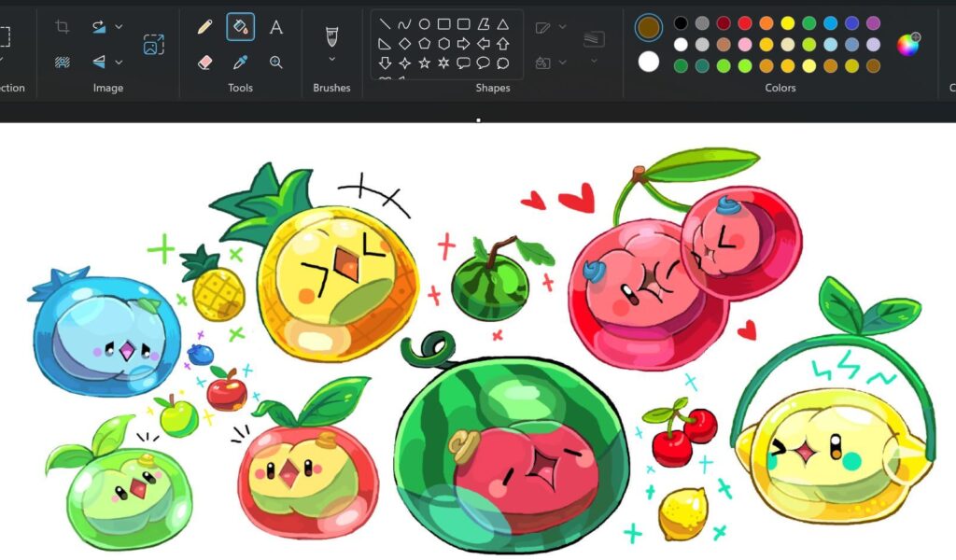The height and width of the screenshot is (560, 956).
Task: Select the Pencil tool
Action: [x=204, y=27]
